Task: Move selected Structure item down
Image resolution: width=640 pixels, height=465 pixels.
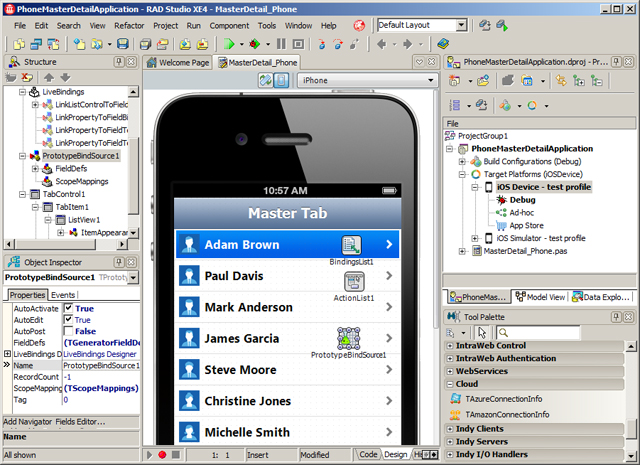Action: tap(65, 77)
